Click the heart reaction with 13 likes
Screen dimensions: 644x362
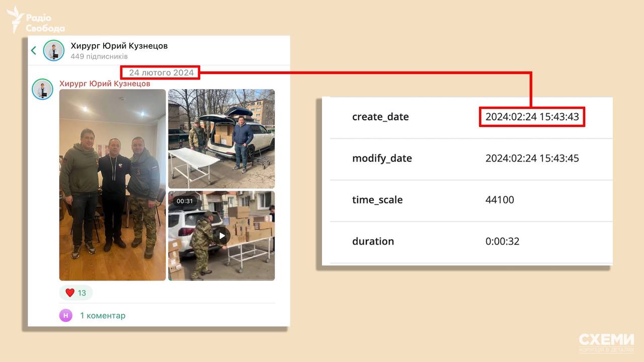point(76,293)
